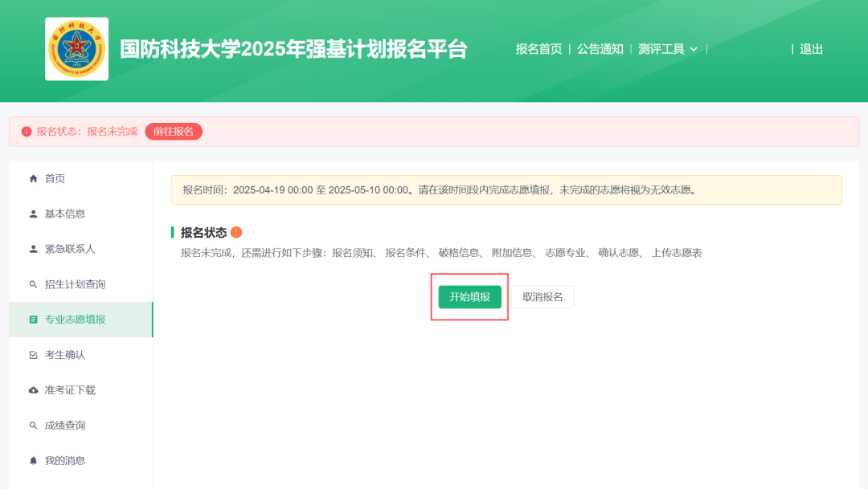The width and height of the screenshot is (868, 489).
Task: Click the 报名状态 section heading
Action: (203, 233)
